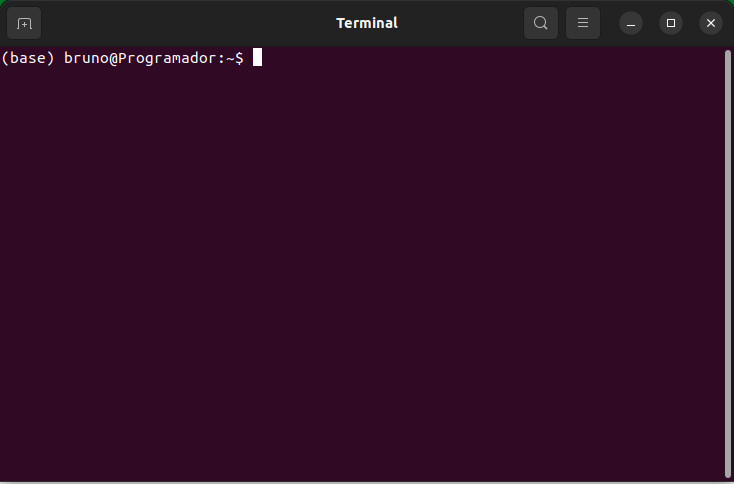734x484 pixels.
Task: Click the white block cursor
Action: pos(257,58)
